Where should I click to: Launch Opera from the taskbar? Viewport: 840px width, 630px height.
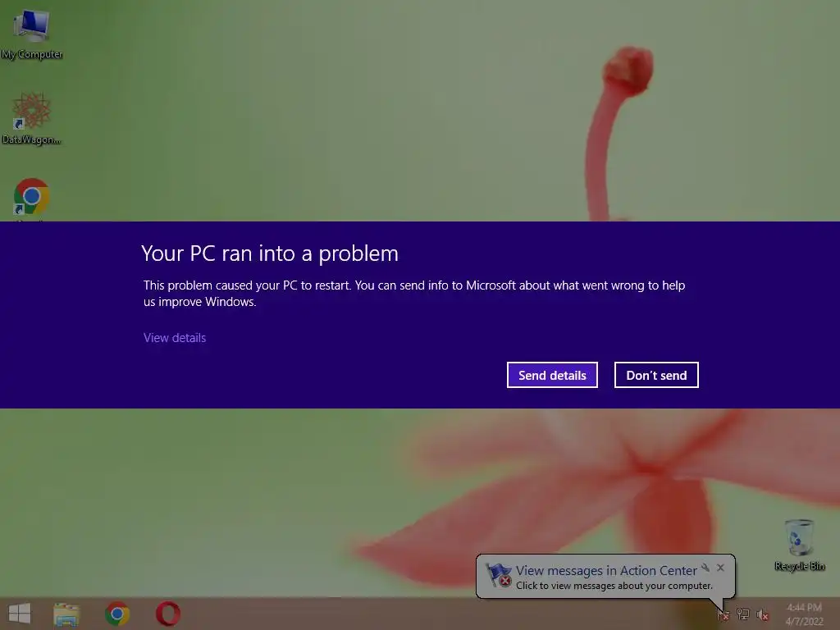[168, 614]
